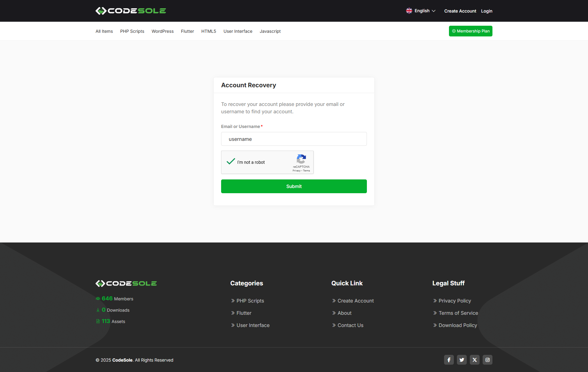Open the Javascript navigation item
The image size is (588, 372).
tap(270, 31)
